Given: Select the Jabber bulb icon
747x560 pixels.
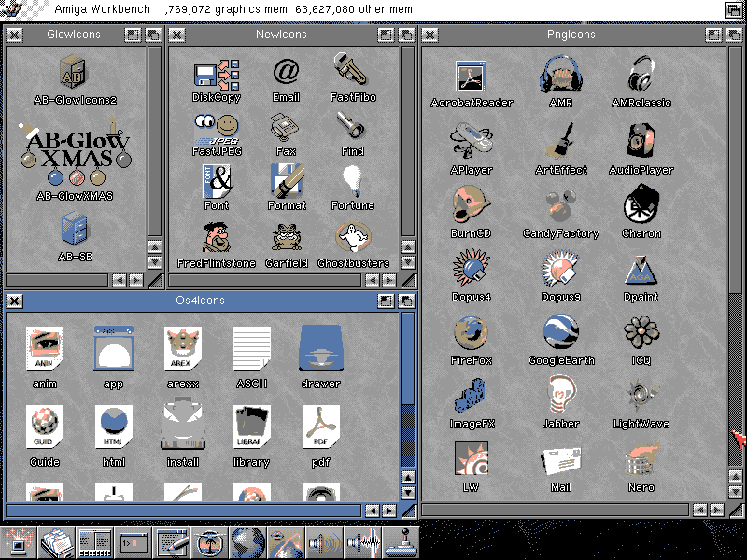Looking at the screenshot, I should tap(561, 394).
